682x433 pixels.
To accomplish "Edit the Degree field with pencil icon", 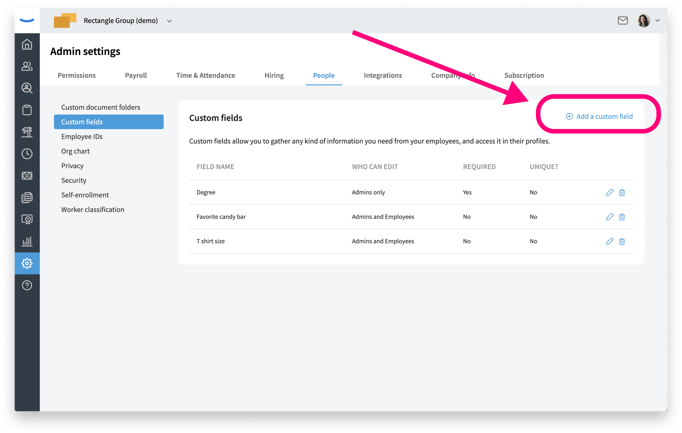I will click(609, 193).
